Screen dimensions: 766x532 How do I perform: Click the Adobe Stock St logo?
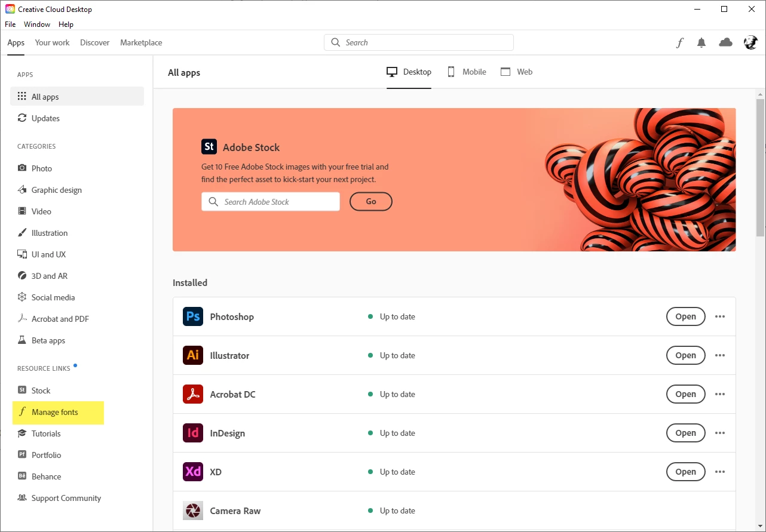(209, 147)
